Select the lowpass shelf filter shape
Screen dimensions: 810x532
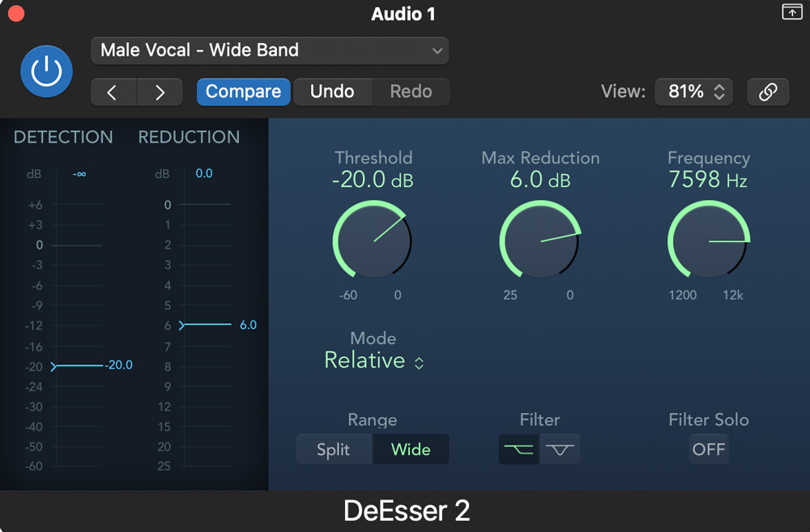point(518,449)
